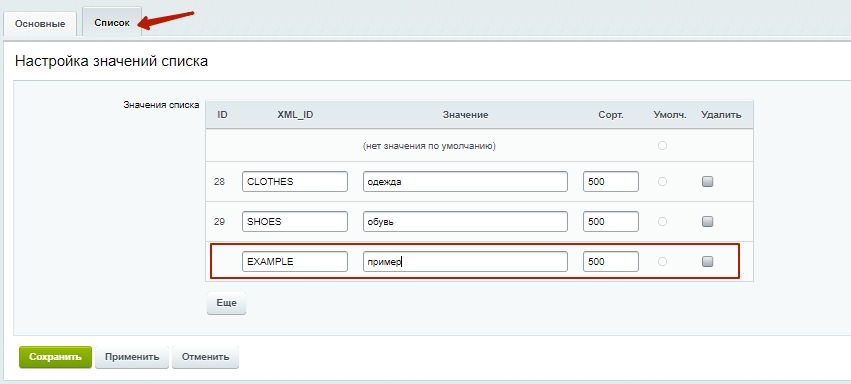851x384 pixels.
Task: Switch to the Основные tab
Action: point(40,24)
